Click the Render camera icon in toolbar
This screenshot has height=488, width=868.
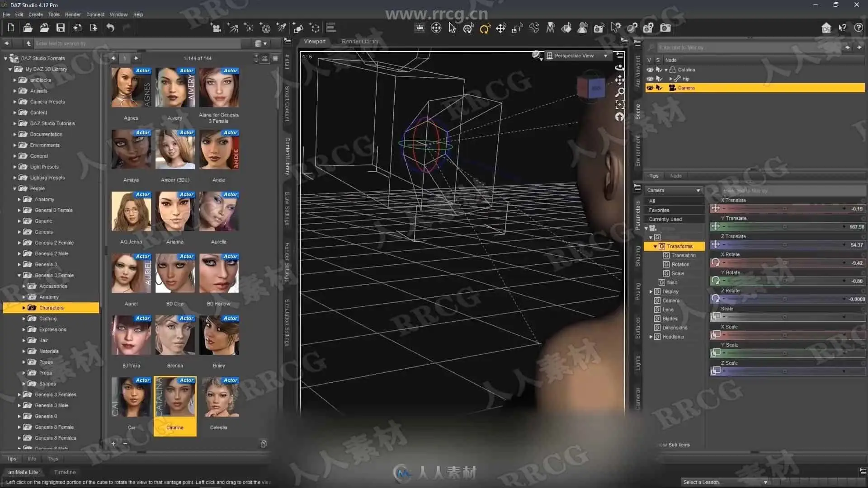click(665, 28)
